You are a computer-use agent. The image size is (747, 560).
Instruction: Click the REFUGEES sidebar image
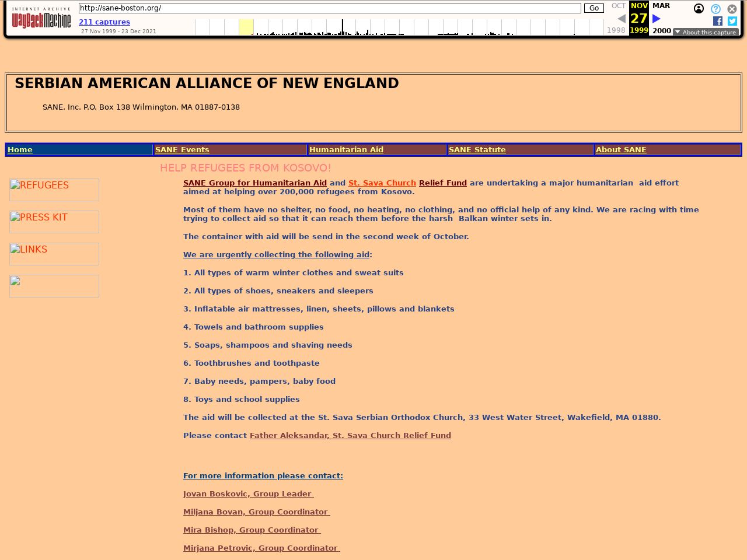pos(54,190)
